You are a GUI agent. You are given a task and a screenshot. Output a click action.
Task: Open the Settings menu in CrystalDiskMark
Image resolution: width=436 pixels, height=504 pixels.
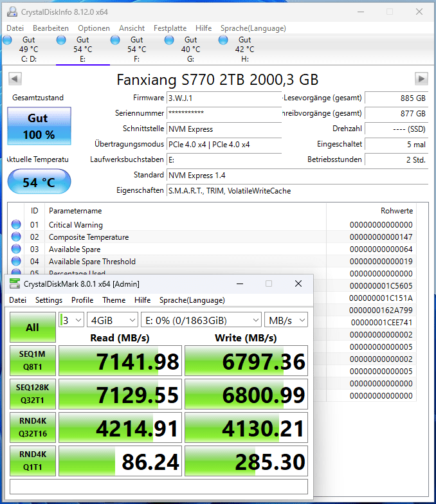click(x=49, y=300)
